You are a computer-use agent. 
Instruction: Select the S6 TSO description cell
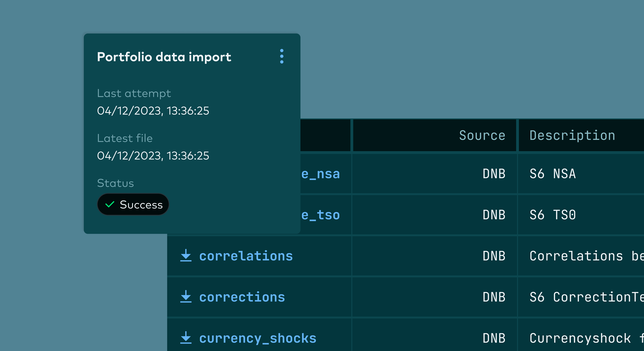[552, 215]
